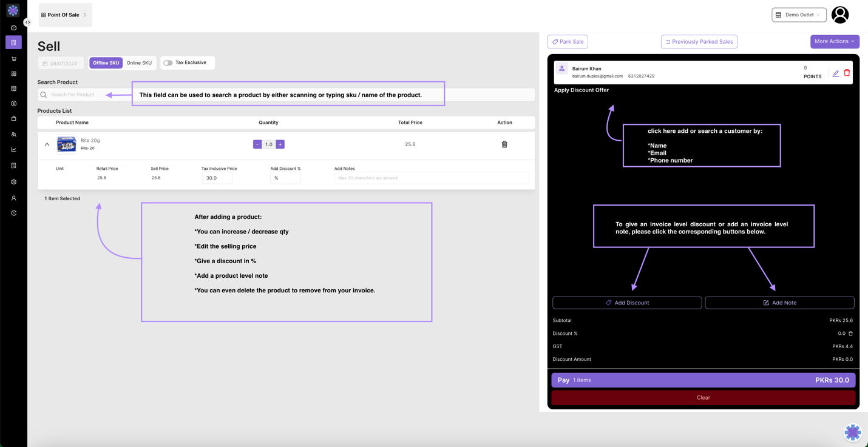Open the Point Of Sale module menu

[64, 15]
